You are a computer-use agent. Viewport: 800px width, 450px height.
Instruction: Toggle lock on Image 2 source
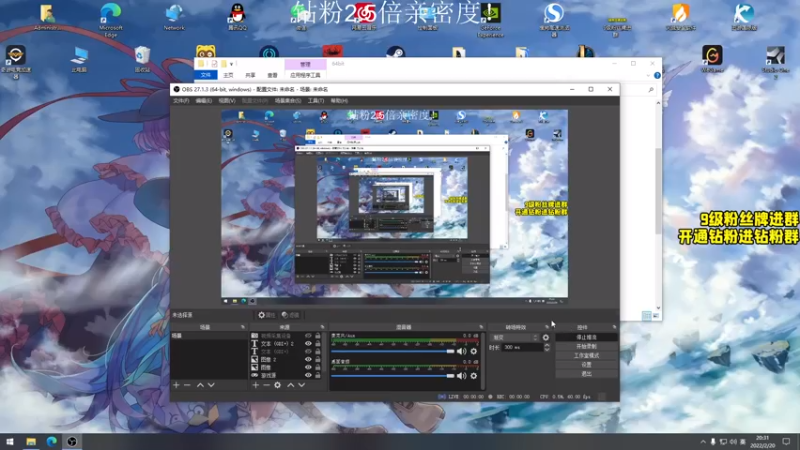pyautogui.click(x=318, y=360)
